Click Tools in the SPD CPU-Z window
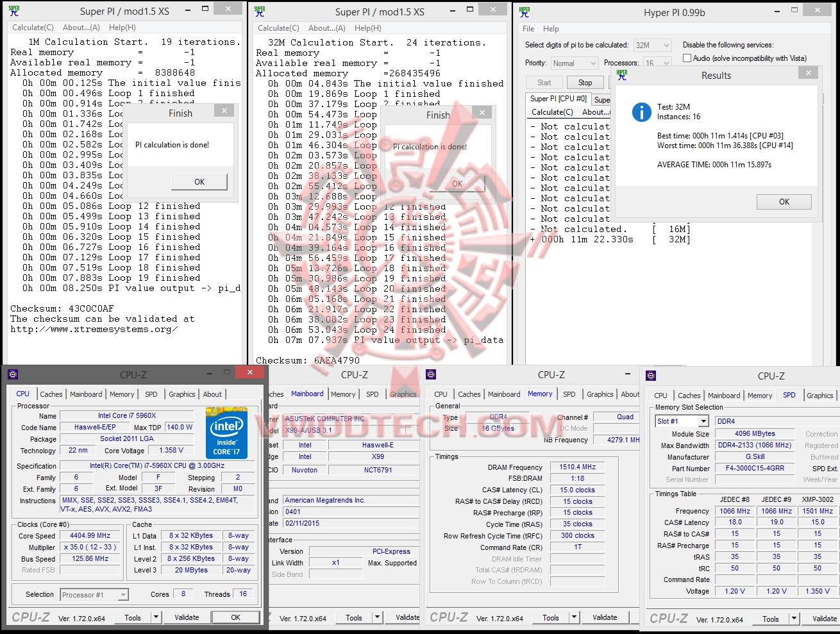The height and width of the screenshot is (634, 840). tap(771, 619)
